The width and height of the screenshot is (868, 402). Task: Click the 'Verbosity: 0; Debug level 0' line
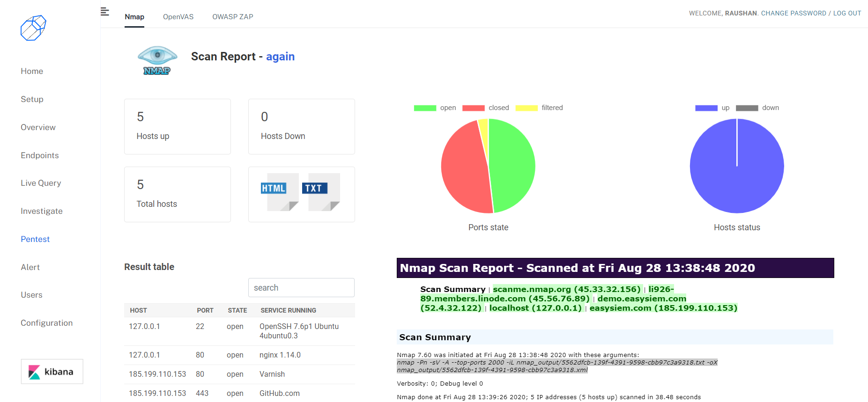point(440,384)
